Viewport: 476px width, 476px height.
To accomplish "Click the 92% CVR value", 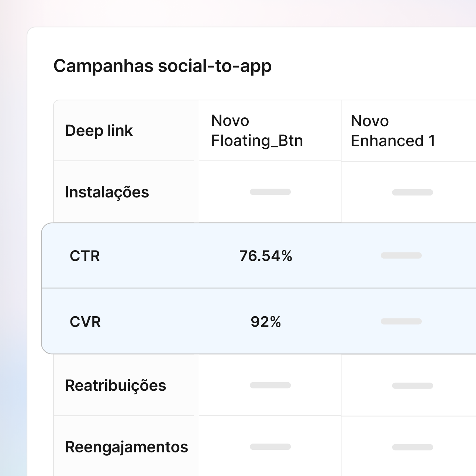I will pos(266,322).
